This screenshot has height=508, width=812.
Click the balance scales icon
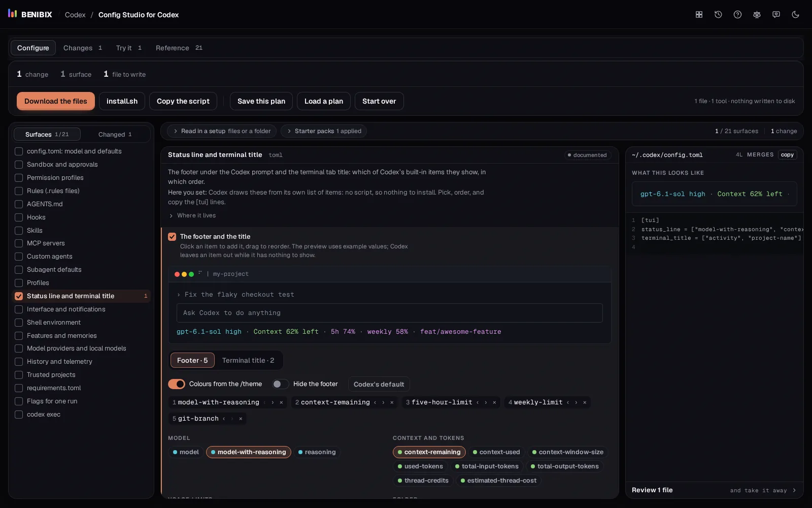(757, 15)
